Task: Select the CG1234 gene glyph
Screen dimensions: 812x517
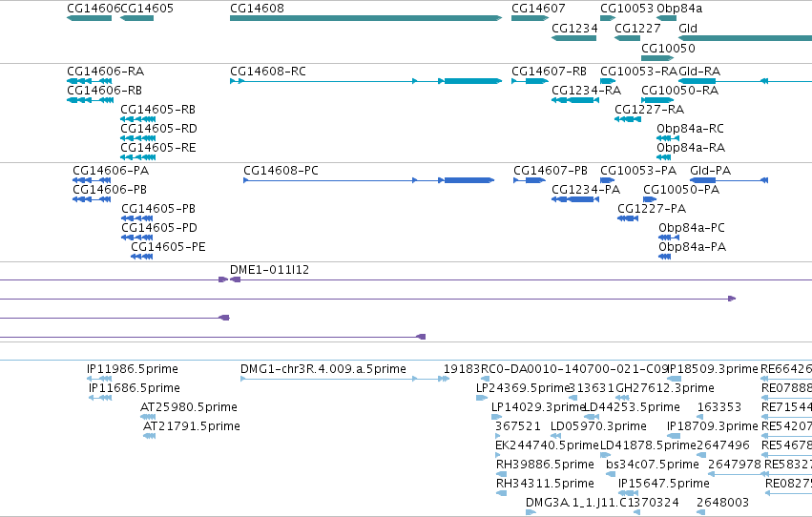Action: pyautogui.click(x=573, y=38)
